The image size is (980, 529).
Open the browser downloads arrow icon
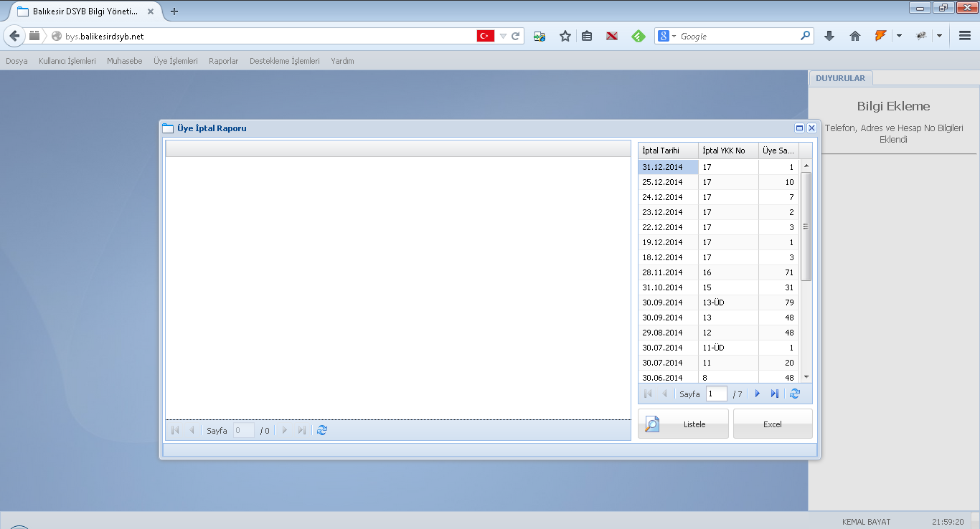[829, 36]
